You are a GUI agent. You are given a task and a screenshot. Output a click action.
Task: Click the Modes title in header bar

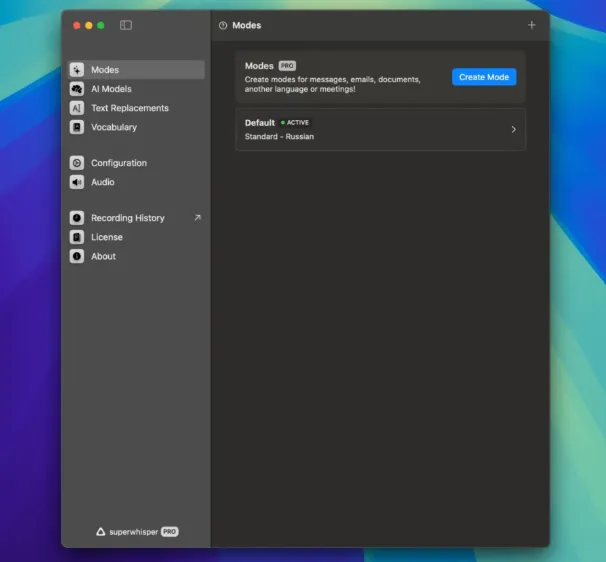(247, 26)
